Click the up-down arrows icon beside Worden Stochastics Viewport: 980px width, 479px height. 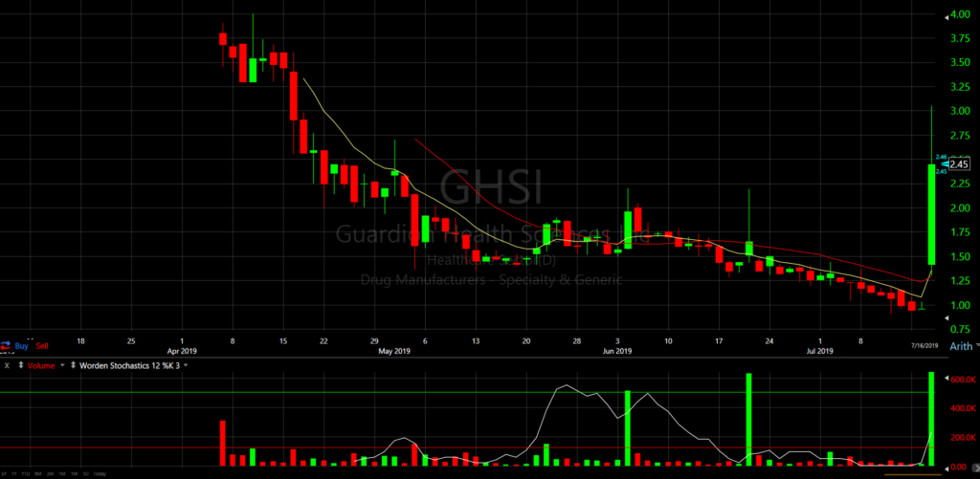pos(74,364)
